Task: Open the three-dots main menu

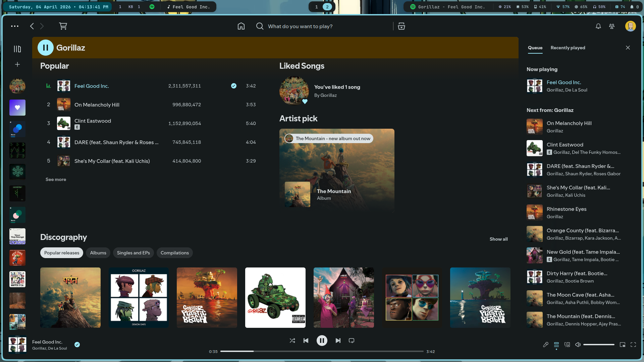Action: click(15, 26)
